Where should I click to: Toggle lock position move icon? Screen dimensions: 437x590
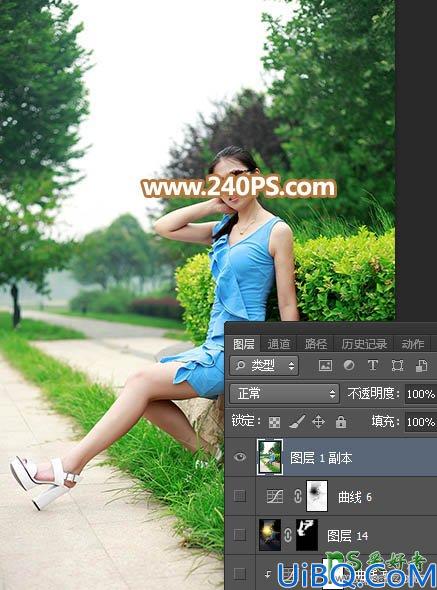tap(318, 422)
